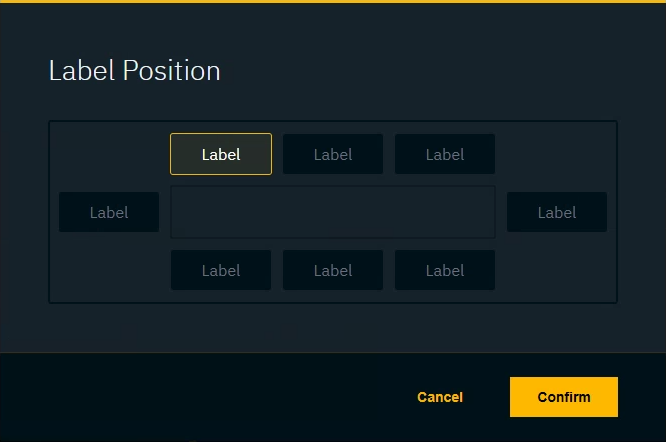The image size is (666, 442).
Task: Move label to left of the field
Action: click(x=109, y=212)
